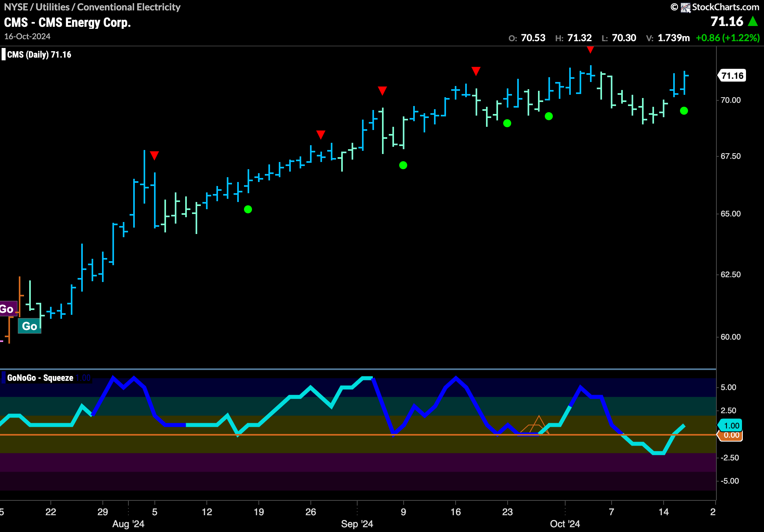Click the 70.00 price axis label
The image size is (764, 532).
coord(730,100)
